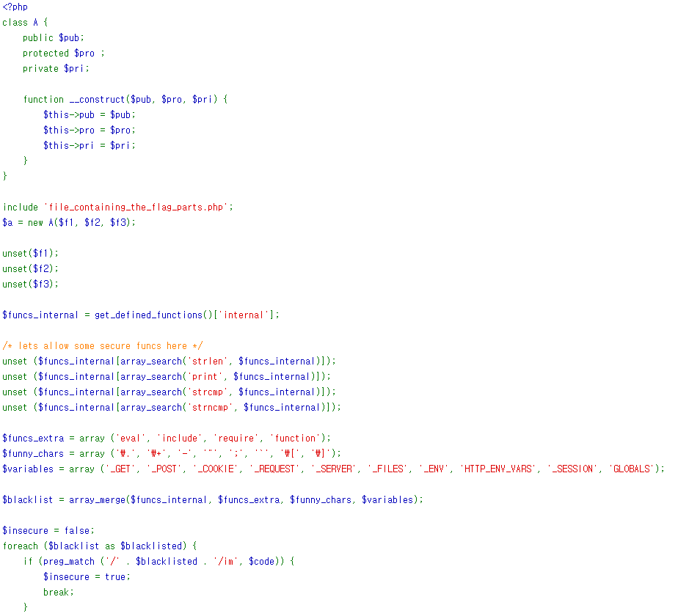Click the 'GLOBALS' string in variables array
The width and height of the screenshot is (678, 616).
click(x=631, y=469)
